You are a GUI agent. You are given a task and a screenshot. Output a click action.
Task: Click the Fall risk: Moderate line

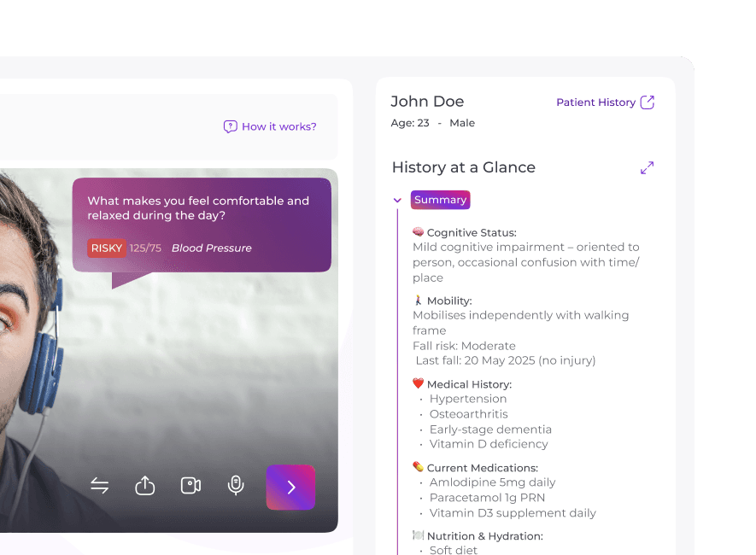coord(464,346)
